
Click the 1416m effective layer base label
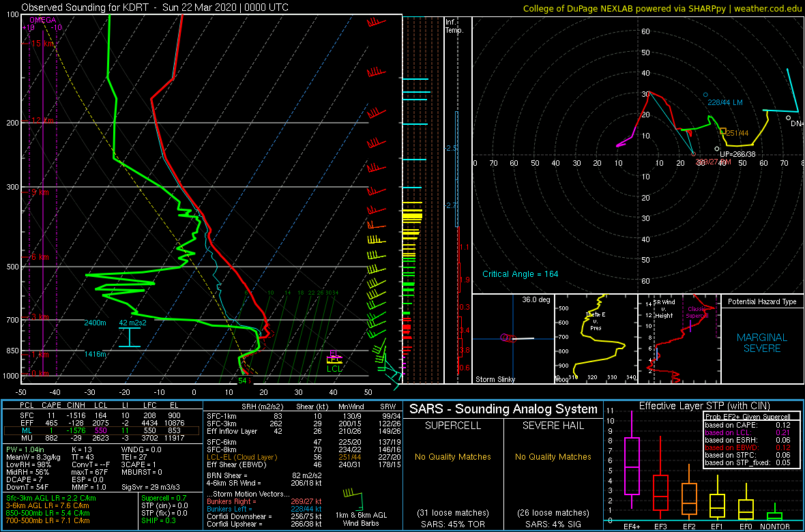pyautogui.click(x=96, y=354)
